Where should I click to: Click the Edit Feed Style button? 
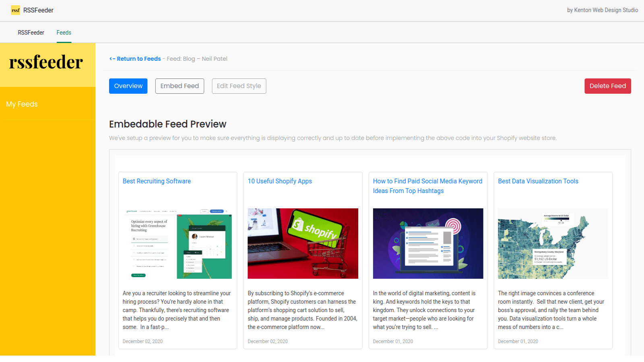click(x=239, y=86)
